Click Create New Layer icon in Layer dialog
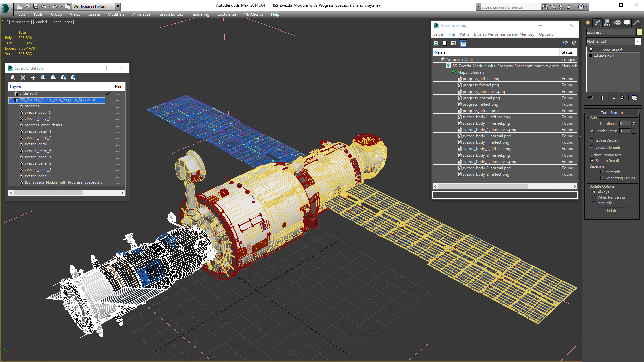The height and width of the screenshot is (362, 644). [x=13, y=78]
